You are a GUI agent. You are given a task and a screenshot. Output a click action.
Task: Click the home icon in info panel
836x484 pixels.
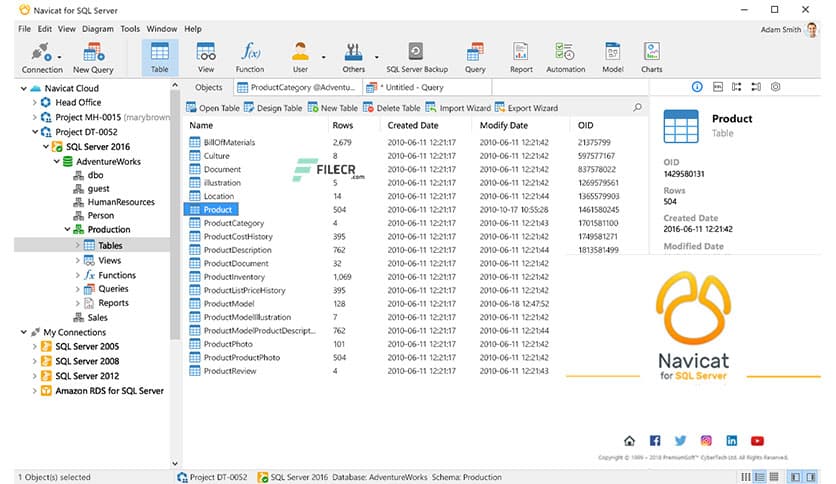pyautogui.click(x=629, y=440)
